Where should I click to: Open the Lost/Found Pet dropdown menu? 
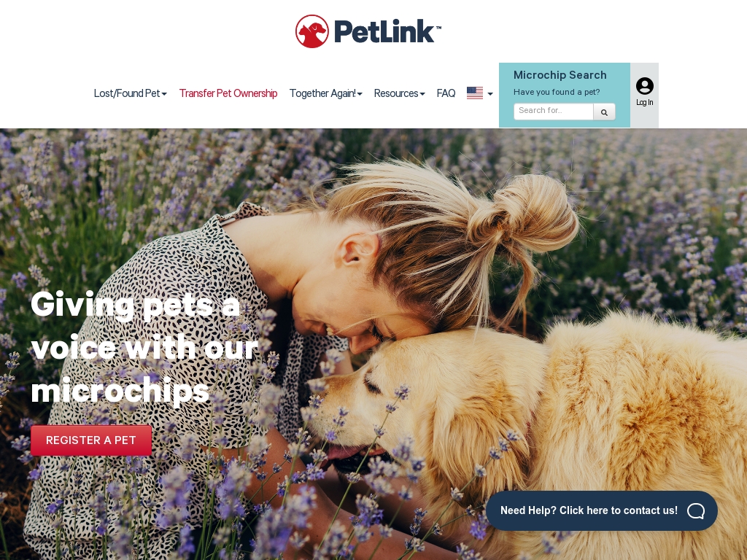(130, 93)
